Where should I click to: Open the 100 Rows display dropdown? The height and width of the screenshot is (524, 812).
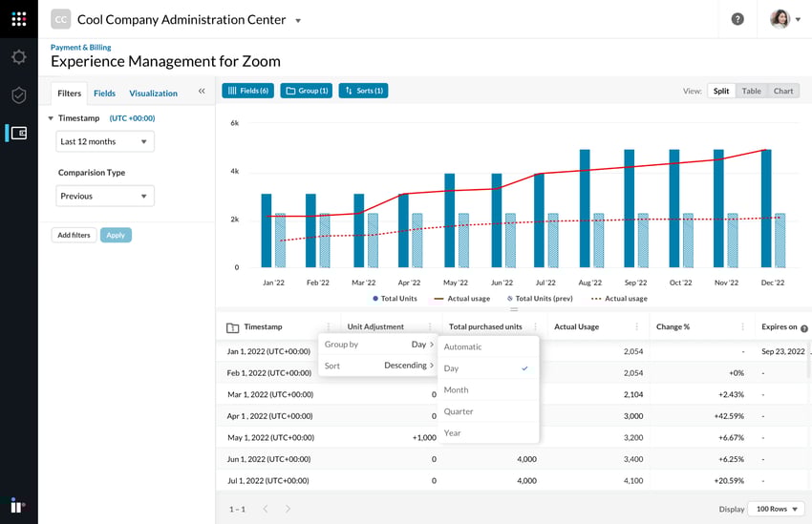[x=776, y=509]
